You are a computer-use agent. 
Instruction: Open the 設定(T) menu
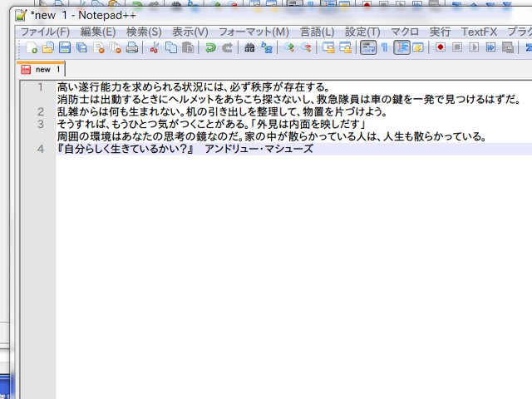362,32
